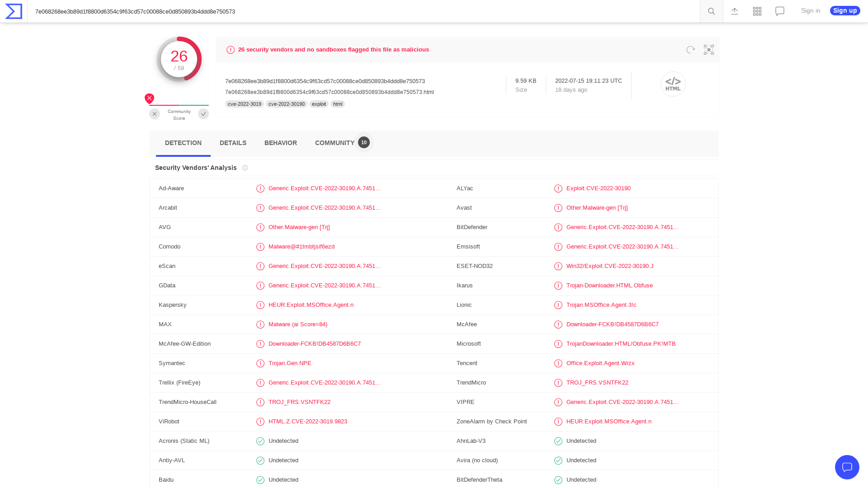Click the malicious alert icon in banner

click(x=231, y=50)
